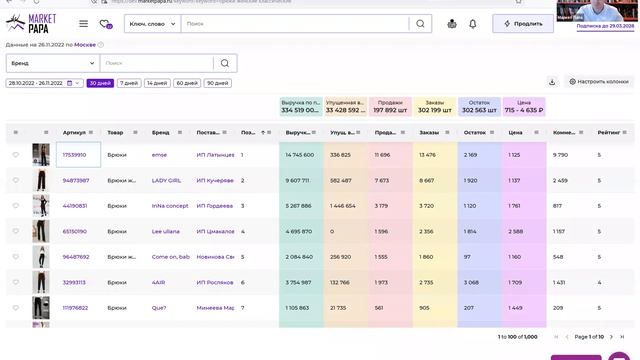640x360 pixels.
Task: Open article link 17539910
Action: pyautogui.click(x=74, y=155)
